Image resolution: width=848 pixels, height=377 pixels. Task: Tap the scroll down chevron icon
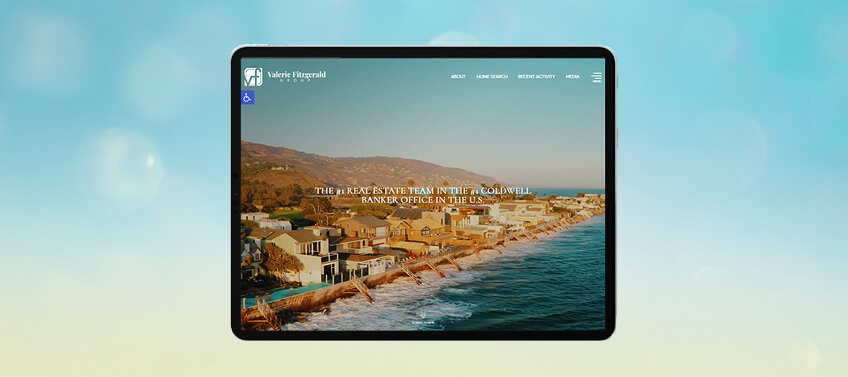pos(423,315)
